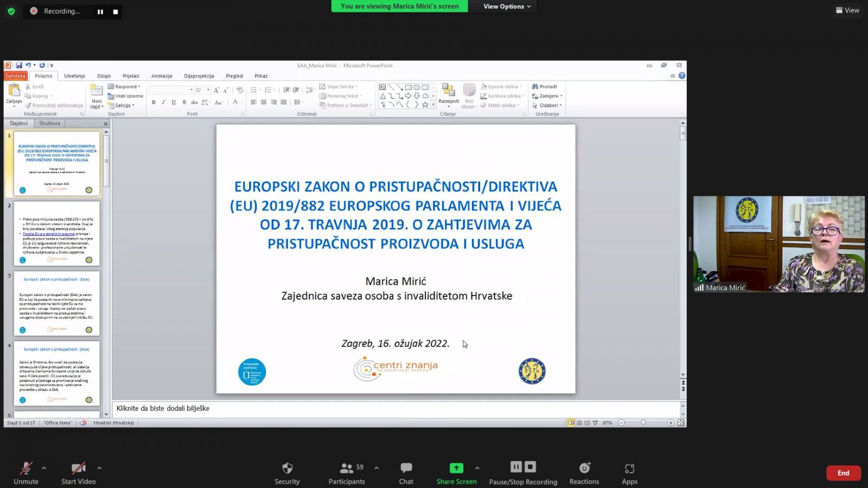The width and height of the screenshot is (868, 488).
Task: Toggle center text alignment
Action: [x=263, y=102]
